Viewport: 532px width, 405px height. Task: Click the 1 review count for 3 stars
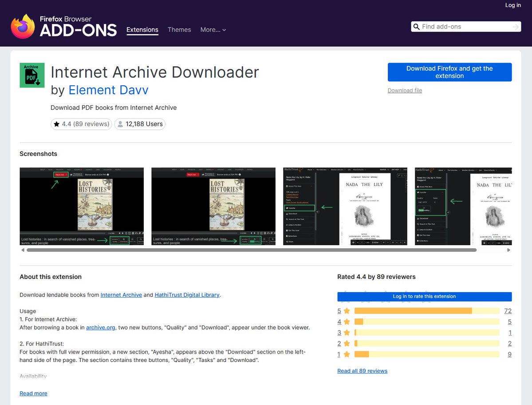click(510, 333)
